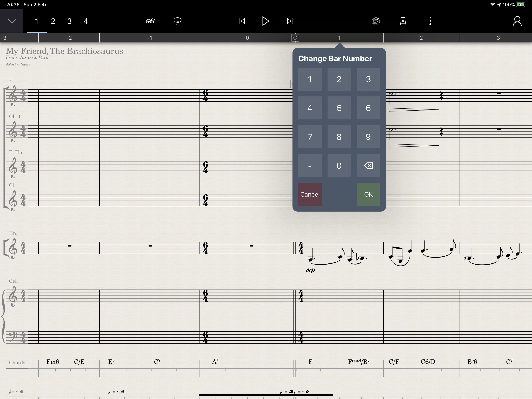Toggle the metronome
The image size is (532, 399).
coord(403,21)
